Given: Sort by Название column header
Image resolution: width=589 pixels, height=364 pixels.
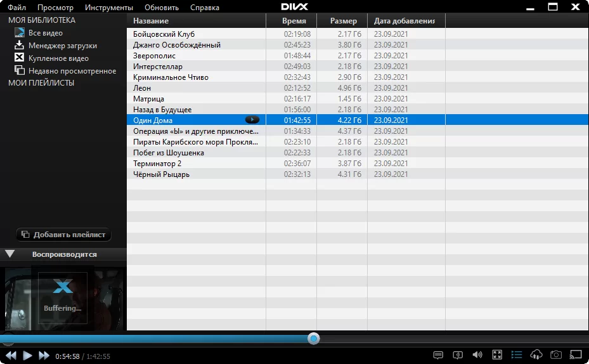Looking at the screenshot, I should click(196, 21).
